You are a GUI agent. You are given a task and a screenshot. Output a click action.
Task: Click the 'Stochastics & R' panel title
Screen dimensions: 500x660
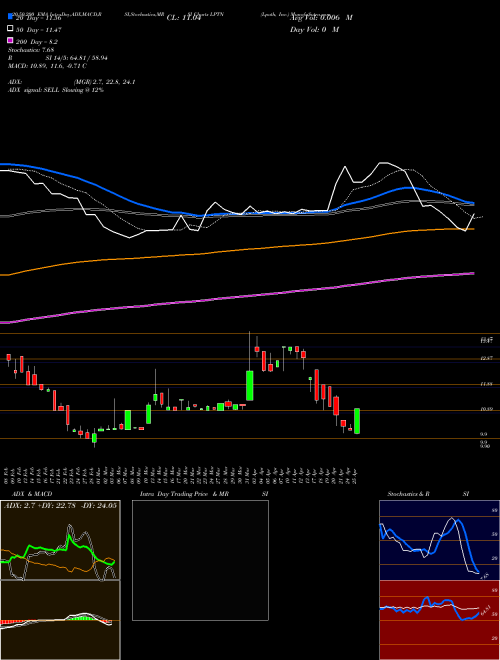click(x=409, y=494)
